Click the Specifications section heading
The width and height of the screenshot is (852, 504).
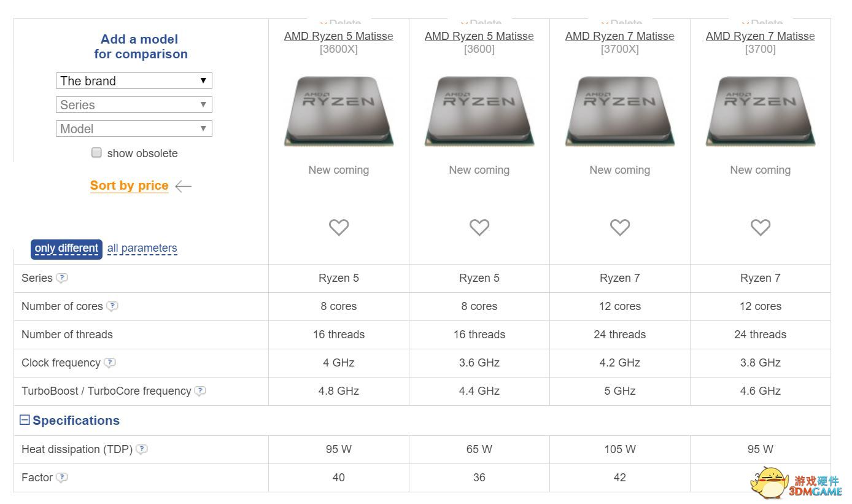[76, 421]
